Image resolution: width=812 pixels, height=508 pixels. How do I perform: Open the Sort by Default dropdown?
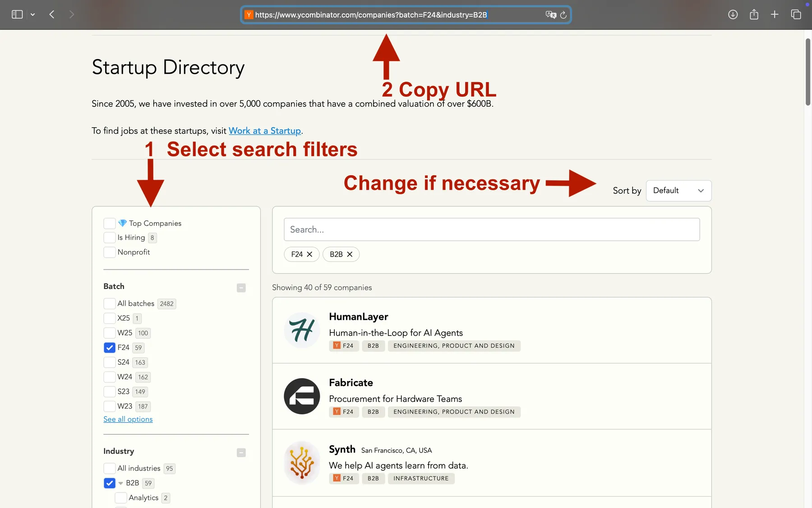(x=678, y=191)
